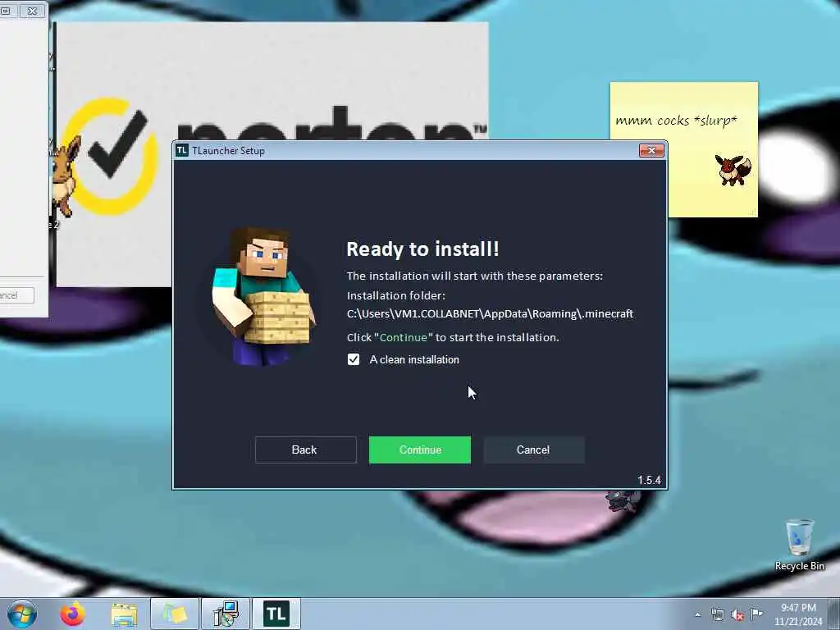Switch to Sticky Notes taskbar item

pyautogui.click(x=175, y=614)
